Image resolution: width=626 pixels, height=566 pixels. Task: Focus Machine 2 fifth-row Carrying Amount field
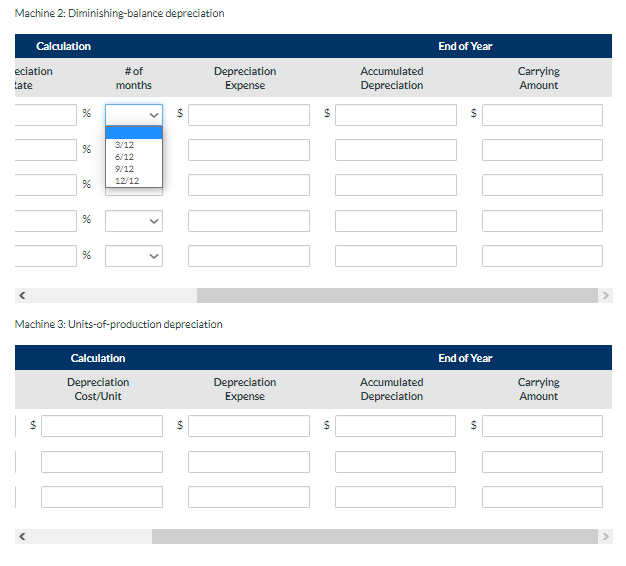(x=542, y=256)
